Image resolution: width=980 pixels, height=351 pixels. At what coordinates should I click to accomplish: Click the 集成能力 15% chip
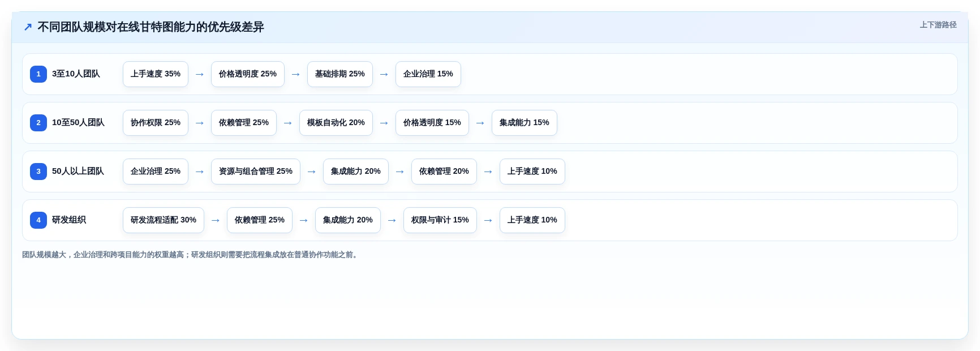coord(525,123)
